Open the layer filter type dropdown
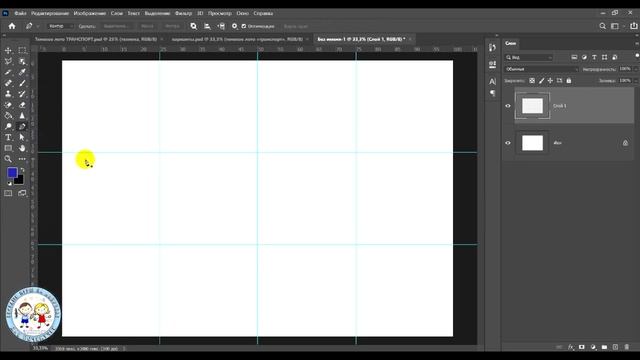 click(x=529, y=57)
